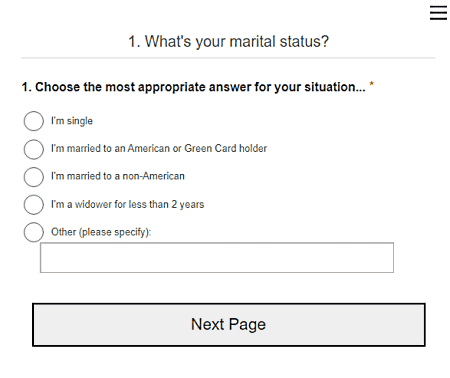Image resolution: width=450 pixels, height=378 pixels.
Task: Go to the Next Page
Action: point(229,325)
